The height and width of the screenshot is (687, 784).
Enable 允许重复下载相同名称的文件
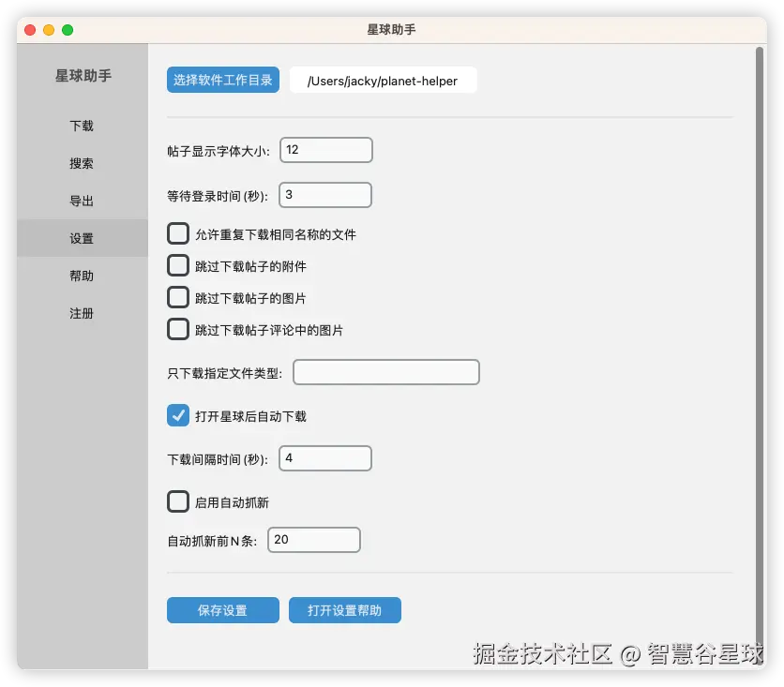(178, 232)
